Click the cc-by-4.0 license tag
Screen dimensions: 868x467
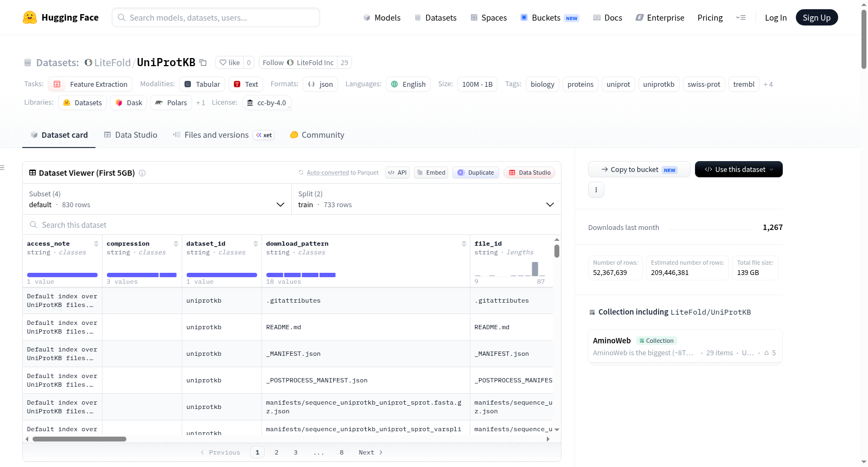click(x=266, y=103)
